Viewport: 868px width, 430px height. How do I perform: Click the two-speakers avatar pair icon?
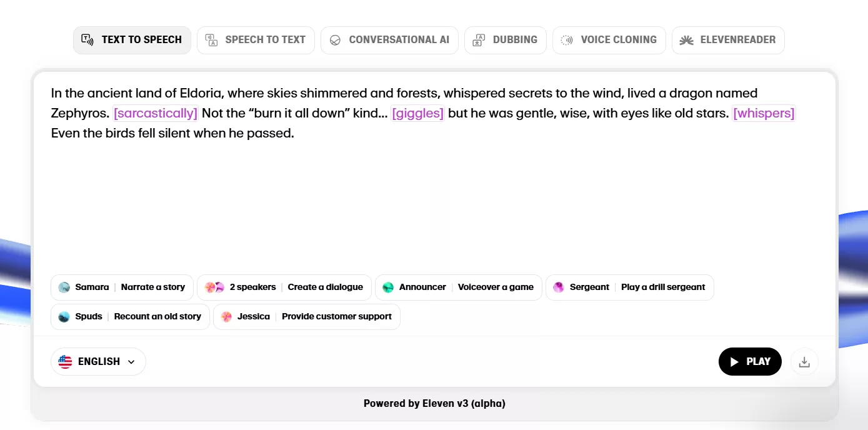point(214,287)
